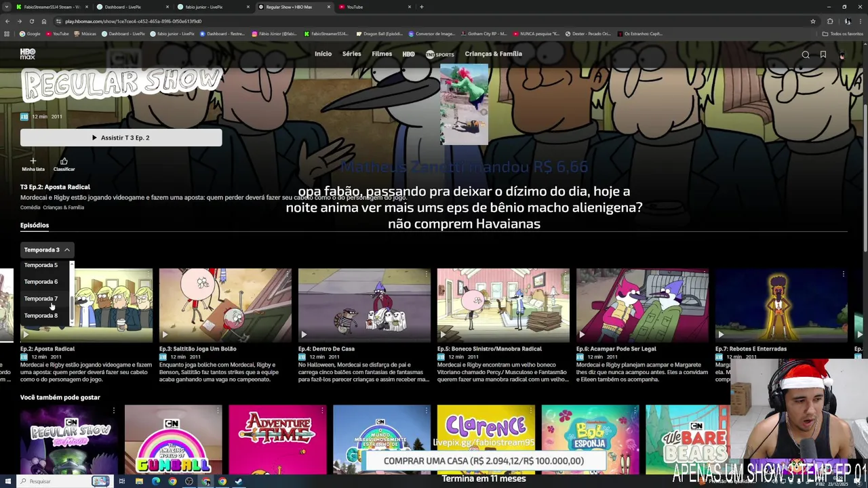Viewport: 868px width, 488px height.
Task: Open HBO hub in navigation
Action: click(x=408, y=54)
